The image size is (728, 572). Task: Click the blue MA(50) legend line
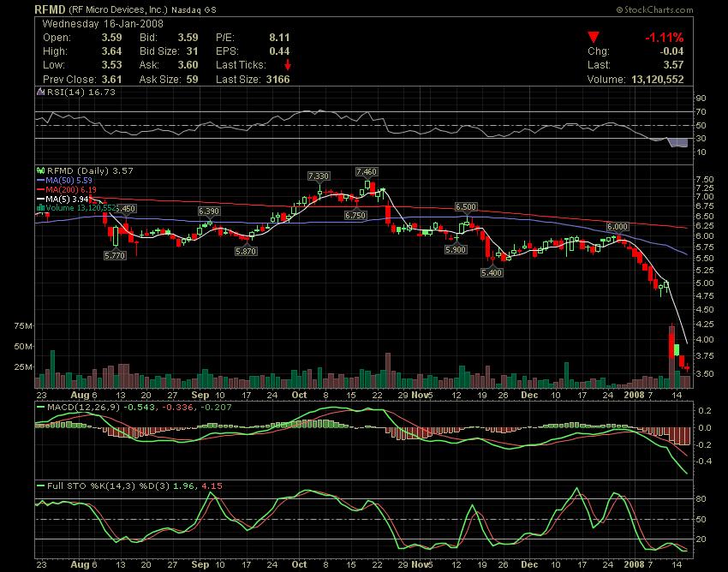point(41,180)
